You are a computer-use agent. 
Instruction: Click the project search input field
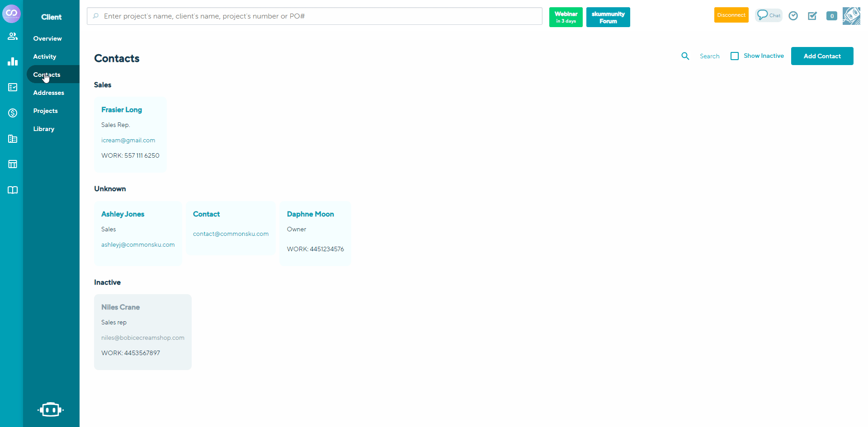314,16
